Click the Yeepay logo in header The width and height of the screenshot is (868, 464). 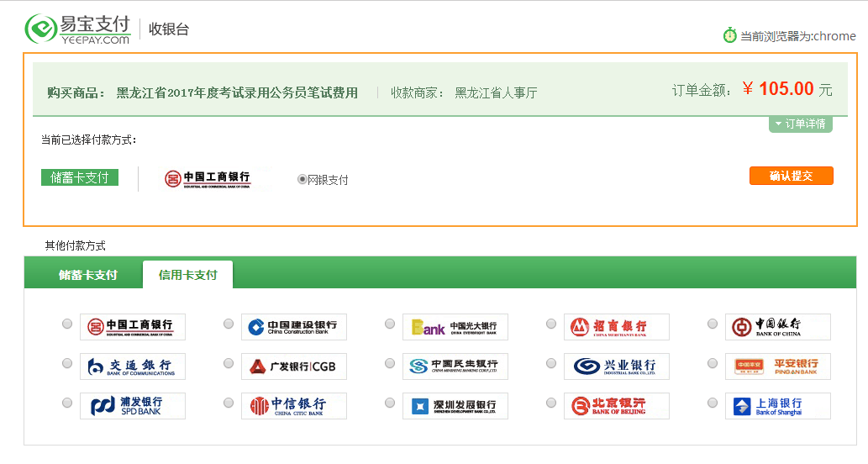pyautogui.click(x=78, y=29)
